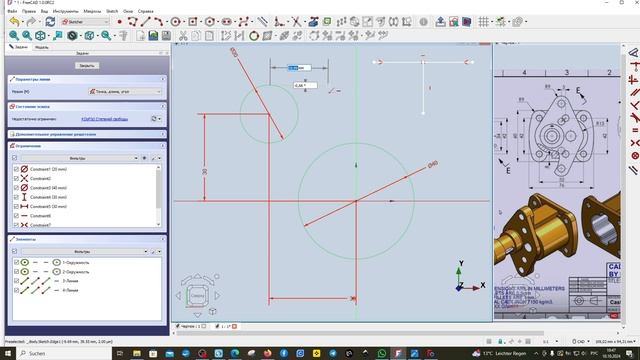Open the Isometric view cube icon
640x360 pixels.
[x=40, y=36]
